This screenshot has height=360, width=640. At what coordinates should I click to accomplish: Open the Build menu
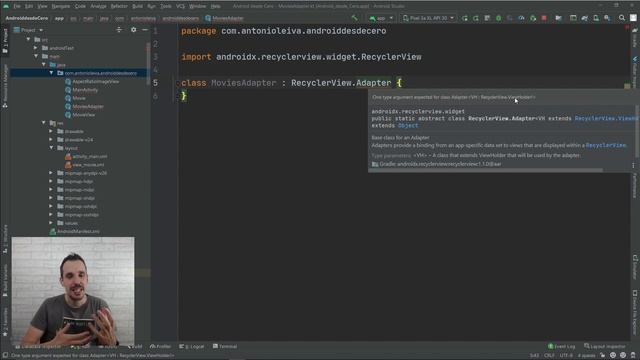pyautogui.click(x=138, y=6)
